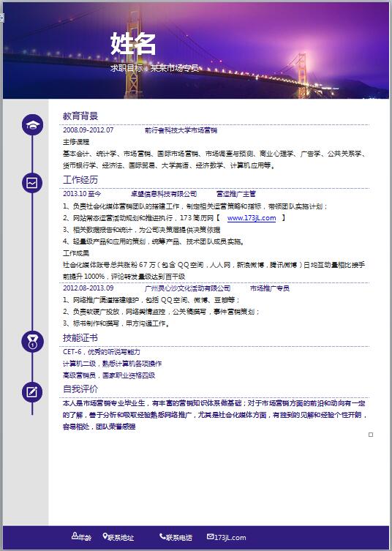Click the 工作成果 label
Viewport: 392px width, 551px height.
[76, 253]
